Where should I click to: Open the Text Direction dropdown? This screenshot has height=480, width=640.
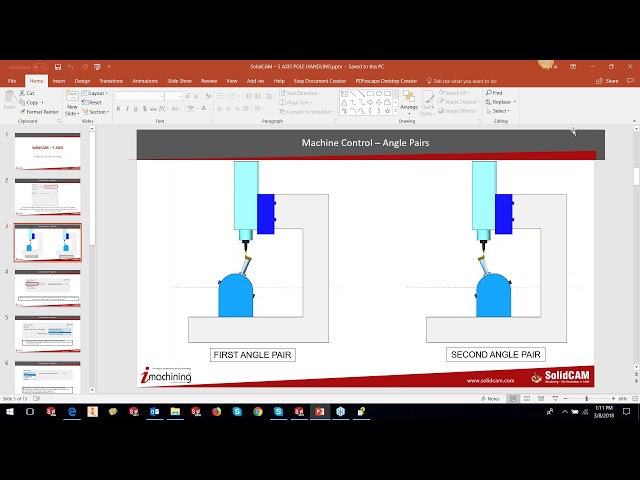300,93
